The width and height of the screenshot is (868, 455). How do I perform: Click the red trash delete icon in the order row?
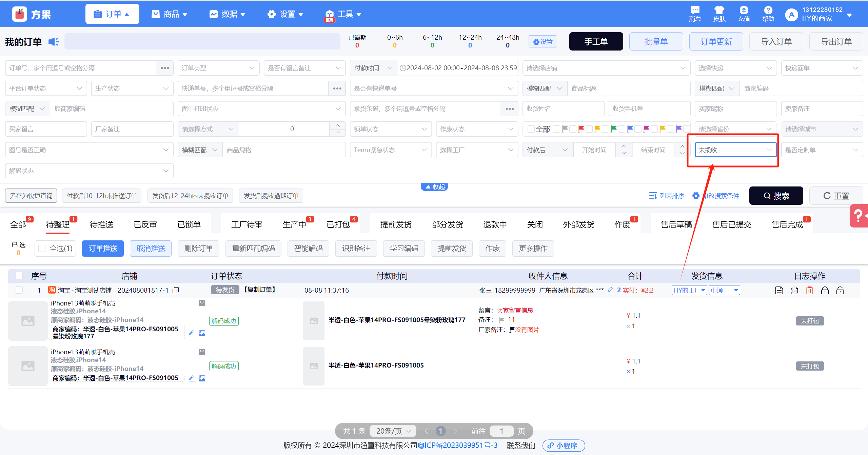(x=809, y=290)
